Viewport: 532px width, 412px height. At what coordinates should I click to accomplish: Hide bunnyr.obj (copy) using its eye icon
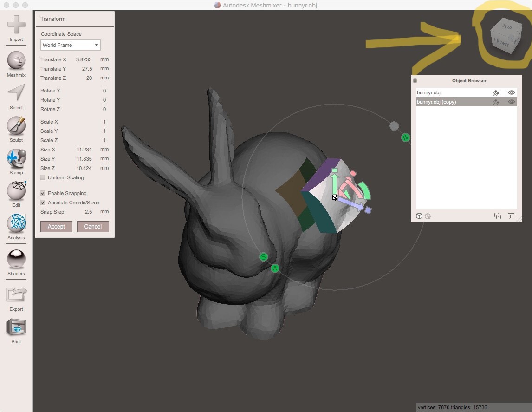511,102
